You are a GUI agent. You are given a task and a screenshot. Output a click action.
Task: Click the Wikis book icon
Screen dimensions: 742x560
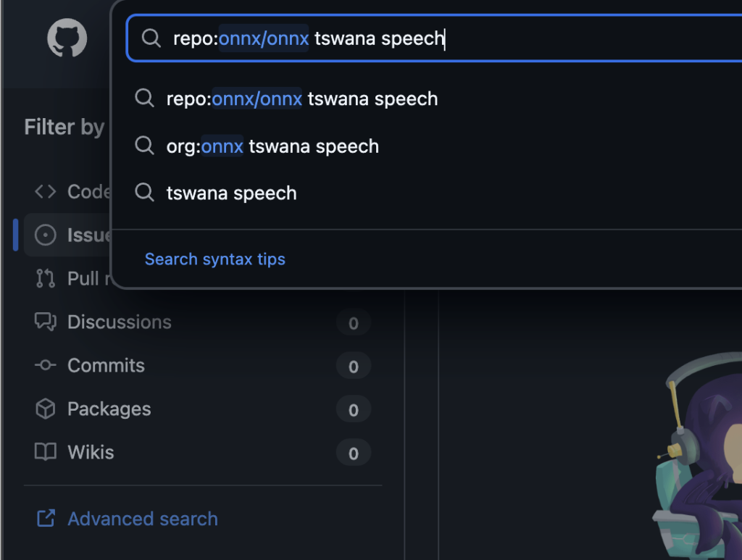(x=46, y=452)
